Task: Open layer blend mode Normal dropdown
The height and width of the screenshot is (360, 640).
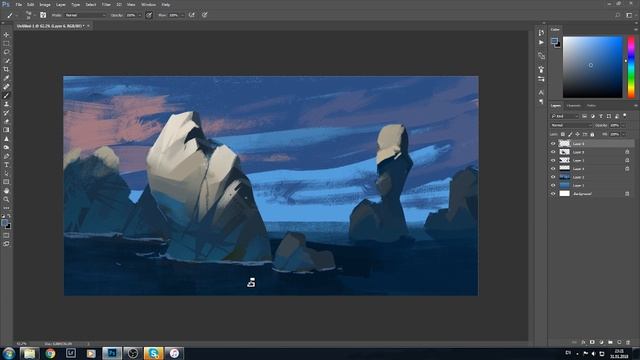Action: [x=571, y=125]
